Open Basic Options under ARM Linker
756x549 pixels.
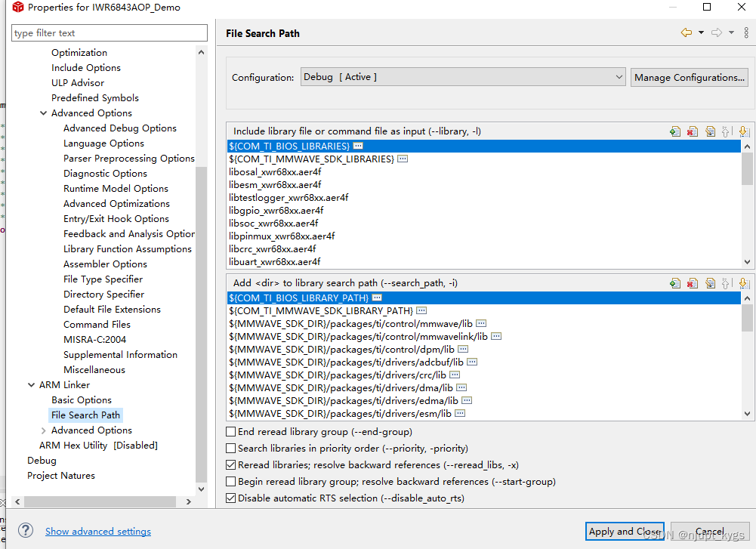pos(82,400)
